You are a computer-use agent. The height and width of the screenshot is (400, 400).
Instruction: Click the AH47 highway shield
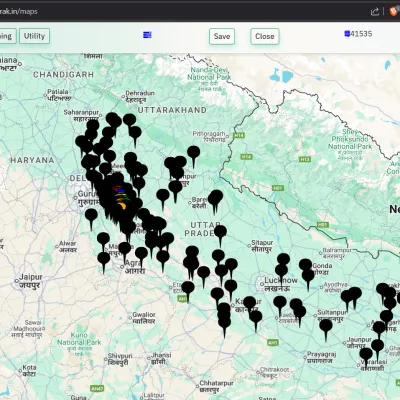coord(97,389)
